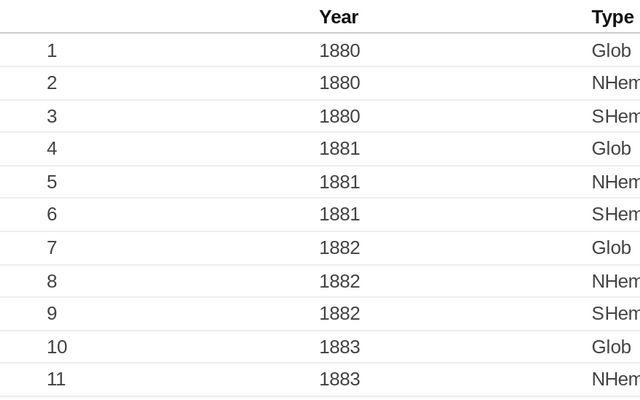
Task: Click the Year column header
Action: click(338, 17)
